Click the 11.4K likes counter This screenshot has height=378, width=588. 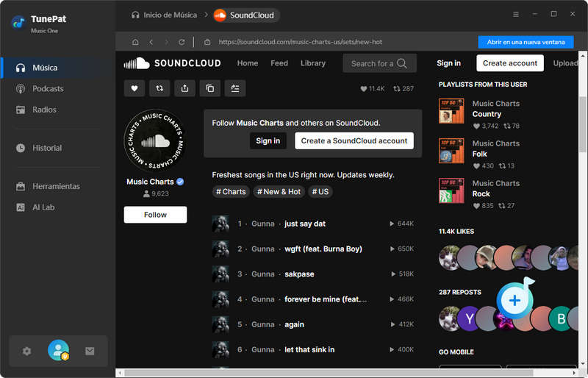click(373, 89)
